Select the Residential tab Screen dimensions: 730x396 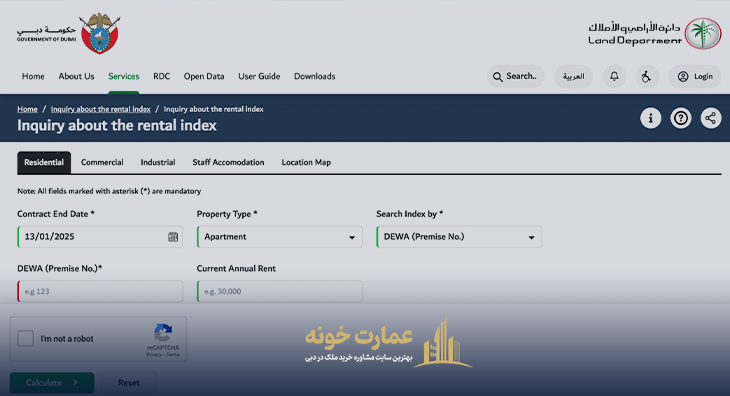click(x=44, y=162)
